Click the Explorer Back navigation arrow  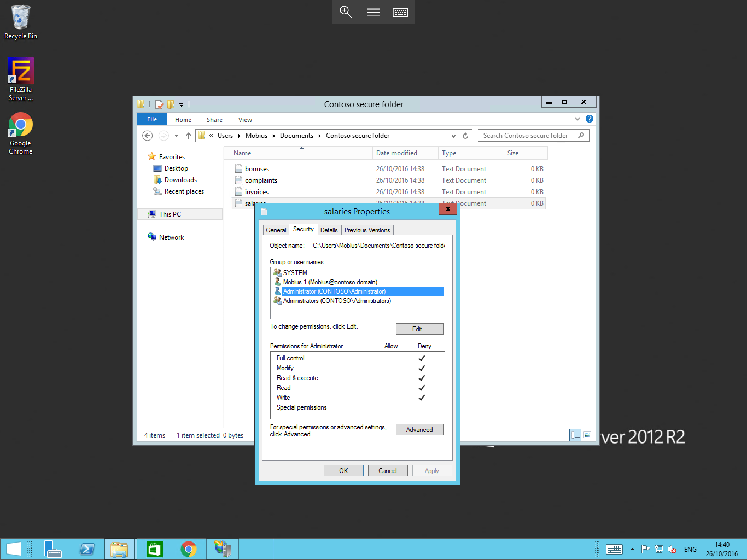point(147,135)
